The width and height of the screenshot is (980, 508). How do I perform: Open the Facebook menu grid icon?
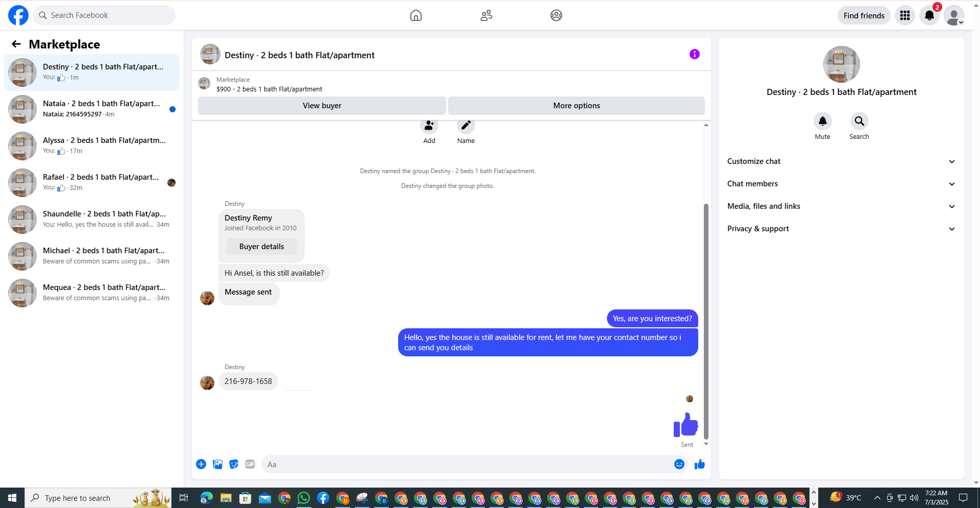905,15
